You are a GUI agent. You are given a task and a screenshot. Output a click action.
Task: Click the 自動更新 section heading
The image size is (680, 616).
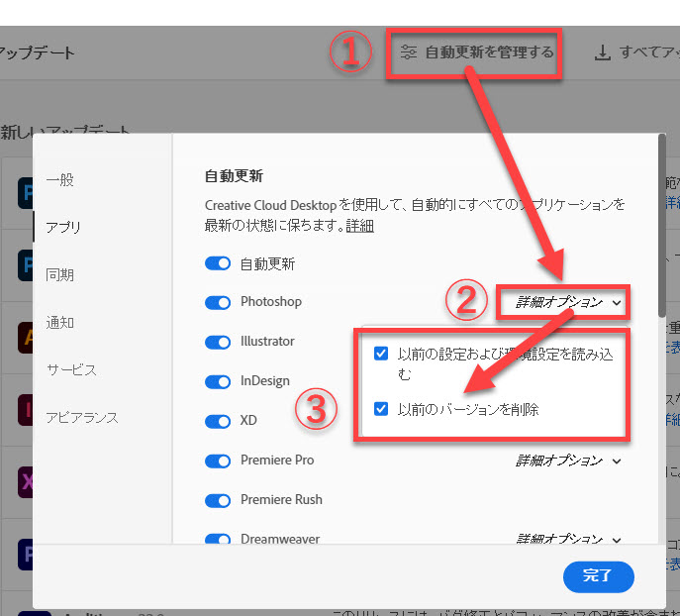[x=235, y=176]
